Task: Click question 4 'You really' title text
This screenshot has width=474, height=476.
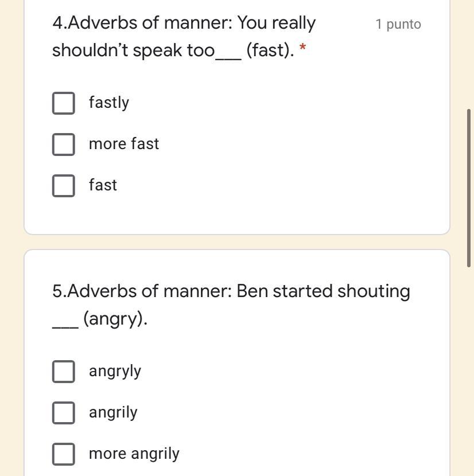Action: (x=277, y=23)
